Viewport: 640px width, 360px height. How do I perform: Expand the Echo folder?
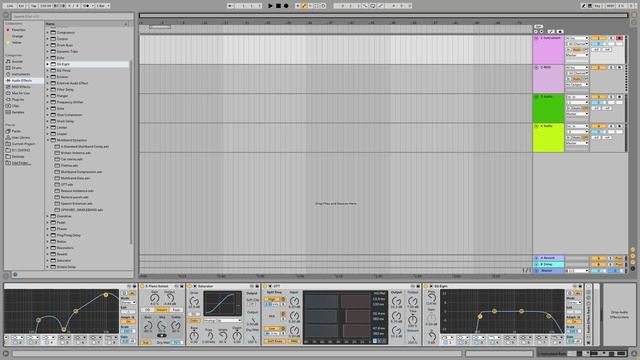pyautogui.click(x=47, y=58)
